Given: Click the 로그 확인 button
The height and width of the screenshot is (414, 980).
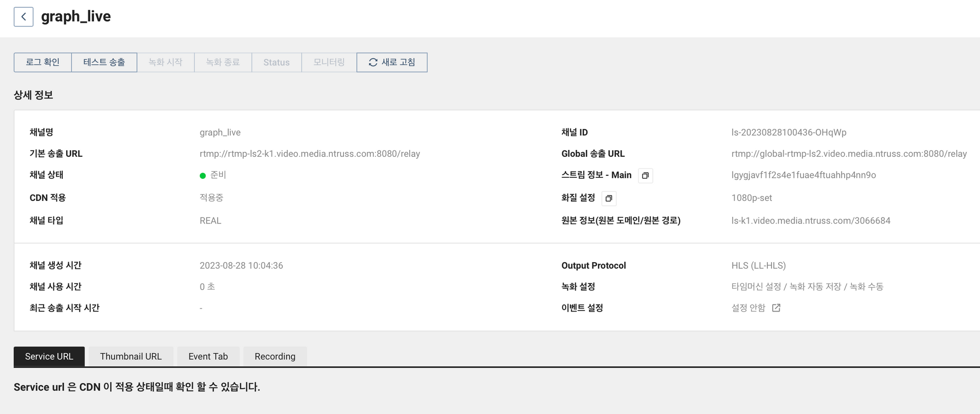Looking at the screenshot, I should [43, 62].
